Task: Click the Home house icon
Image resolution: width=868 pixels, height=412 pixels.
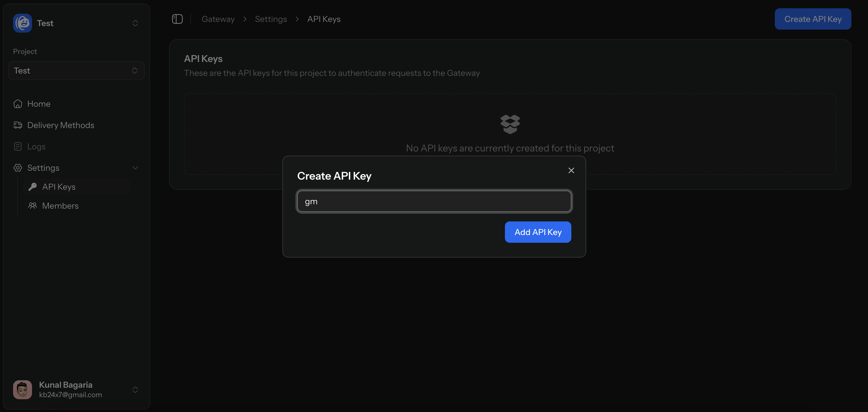Action: pyautogui.click(x=18, y=104)
